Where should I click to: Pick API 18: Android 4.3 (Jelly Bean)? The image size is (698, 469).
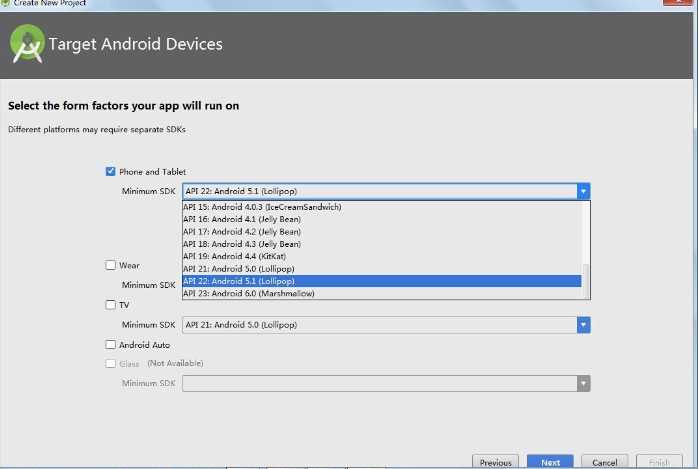pos(382,244)
